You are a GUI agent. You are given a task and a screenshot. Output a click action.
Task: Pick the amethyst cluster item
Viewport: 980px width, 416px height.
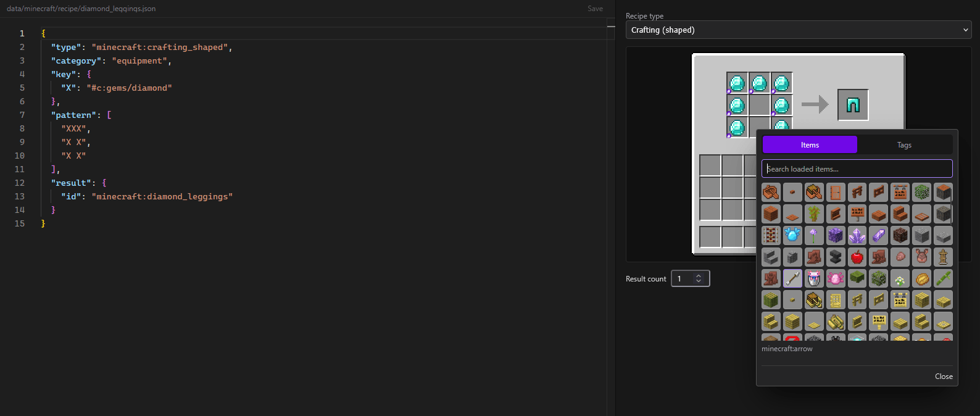pyautogui.click(x=857, y=235)
